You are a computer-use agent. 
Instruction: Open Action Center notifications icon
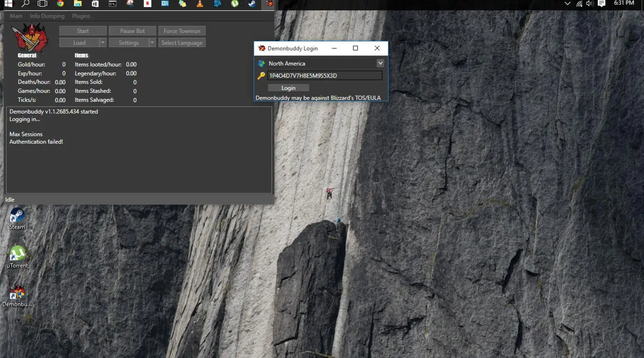602,3
